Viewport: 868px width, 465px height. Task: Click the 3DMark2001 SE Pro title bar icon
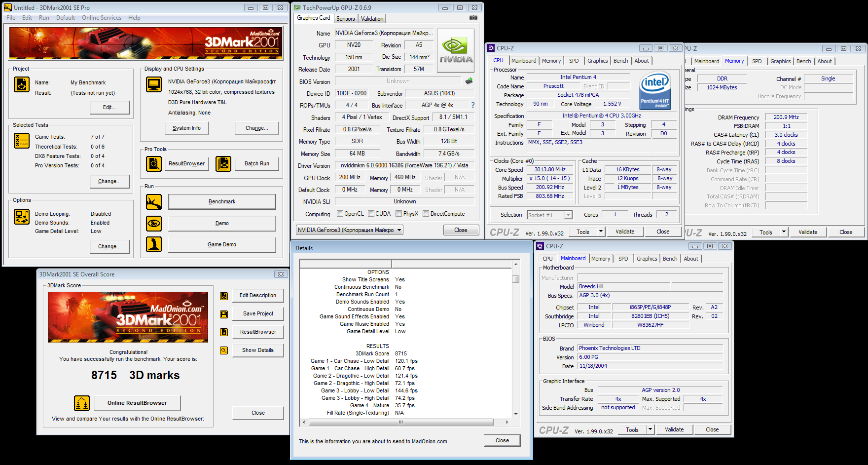8,7
